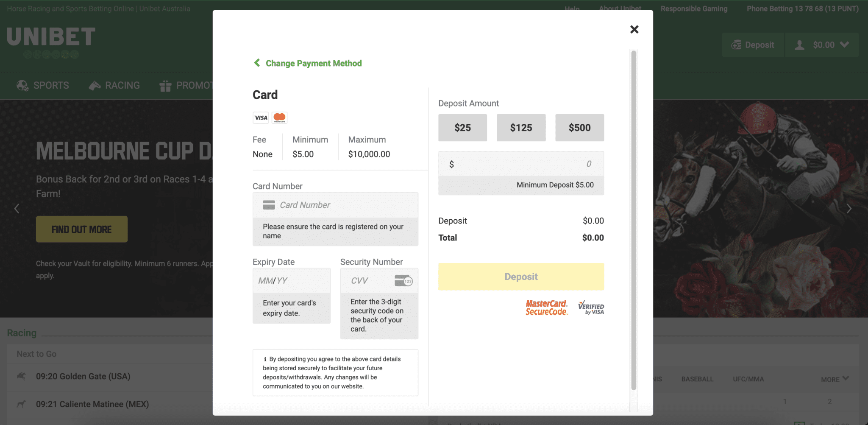Select the $25 deposit amount
Image resolution: width=868 pixels, height=425 pixels.
pyautogui.click(x=462, y=128)
